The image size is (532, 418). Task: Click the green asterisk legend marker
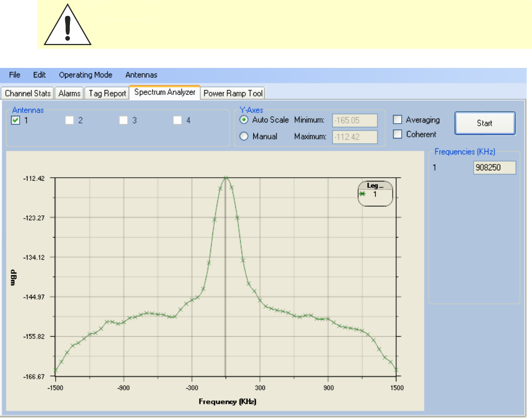point(362,194)
